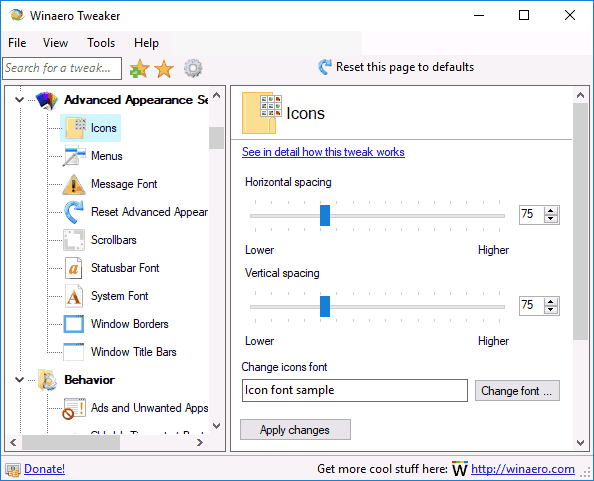Select System Font tree item
Viewport: 594px width, 481px height.
(119, 296)
